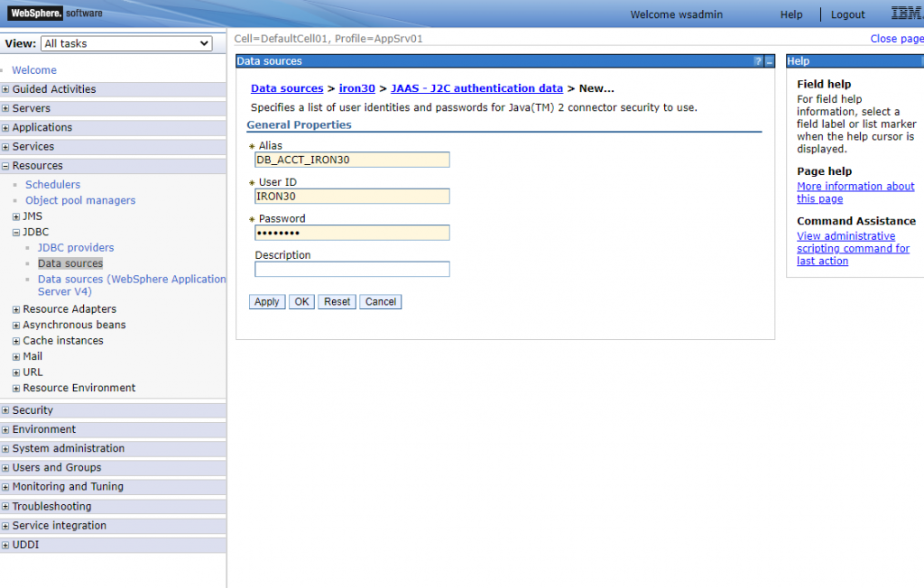
Task: Expand the System administration section
Action: pyautogui.click(x=5, y=449)
